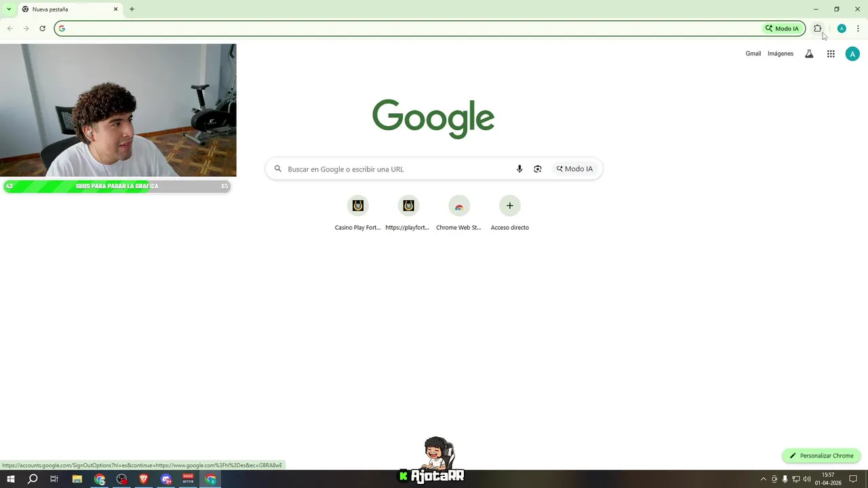Open Search Labs flask icon

point(809,54)
